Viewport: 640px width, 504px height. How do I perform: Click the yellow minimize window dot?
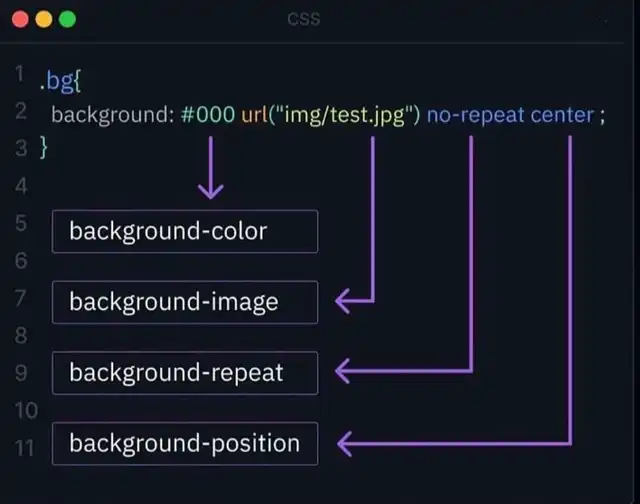tap(44, 20)
